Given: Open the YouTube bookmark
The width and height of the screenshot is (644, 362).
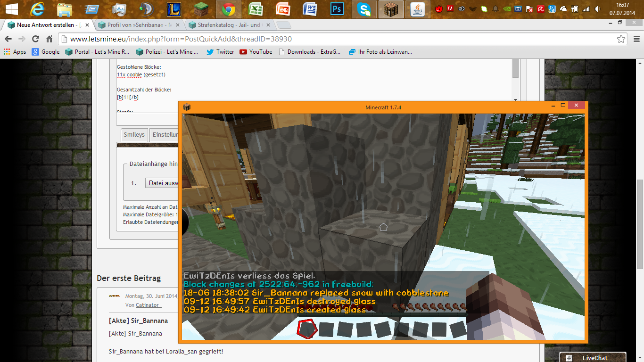Looking at the screenshot, I should click(256, 52).
